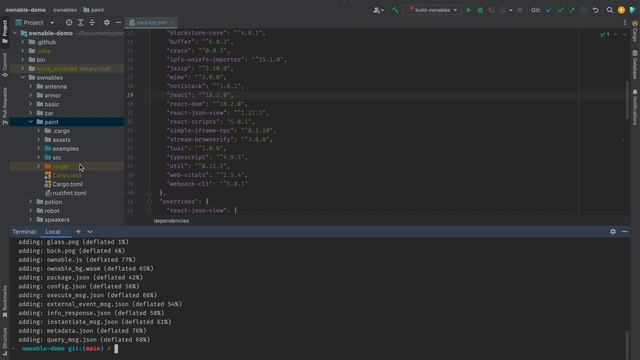Expand the antenna folder
This screenshot has height=360, width=640.
click(31, 87)
